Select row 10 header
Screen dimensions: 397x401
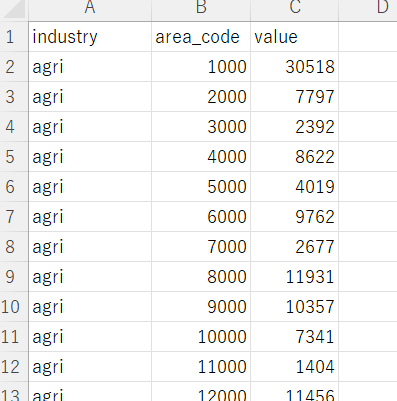point(14,307)
